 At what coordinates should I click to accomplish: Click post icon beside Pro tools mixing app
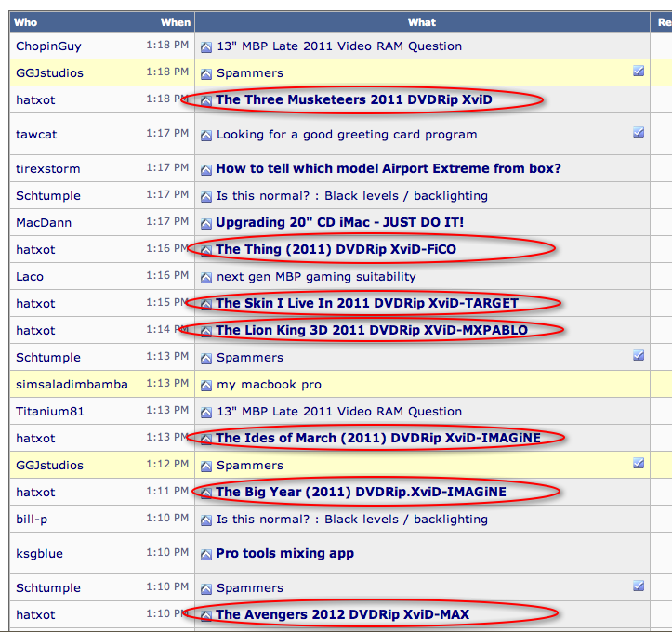pyautogui.click(x=206, y=555)
